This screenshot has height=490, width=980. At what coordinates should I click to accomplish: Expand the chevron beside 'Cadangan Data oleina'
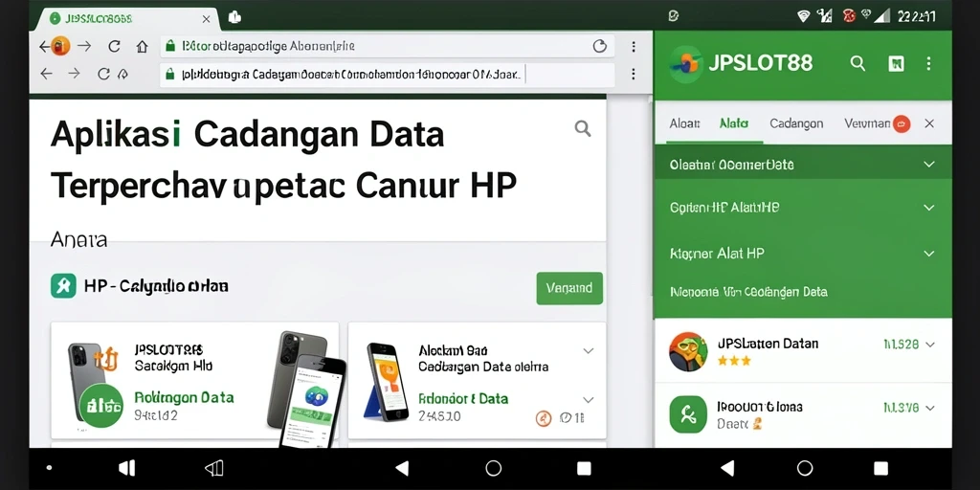(589, 351)
